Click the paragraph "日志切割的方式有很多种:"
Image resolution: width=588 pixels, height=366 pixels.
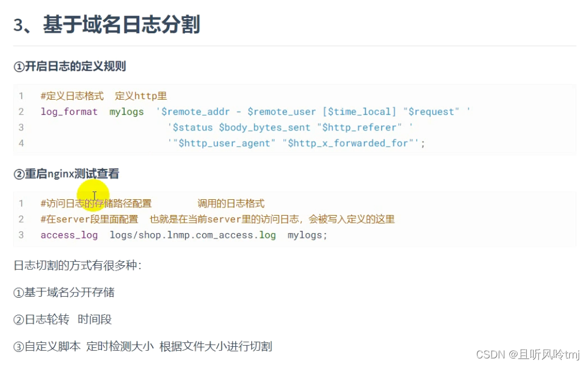(78, 265)
